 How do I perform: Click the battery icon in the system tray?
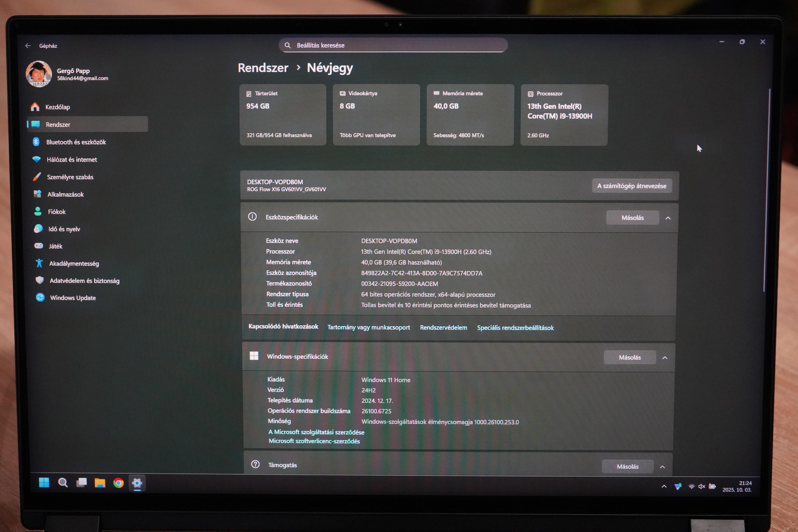point(712,486)
